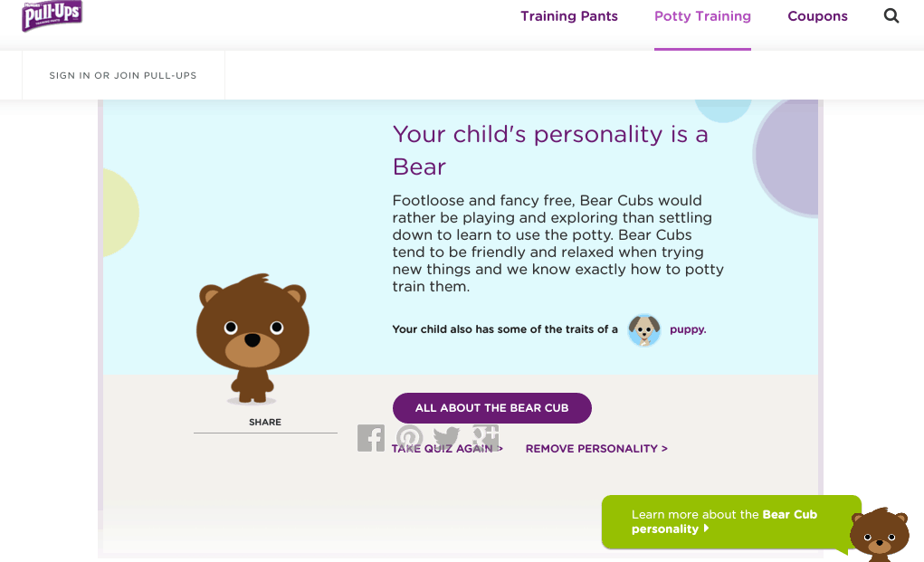Click the Remove Personality link

coord(596,449)
